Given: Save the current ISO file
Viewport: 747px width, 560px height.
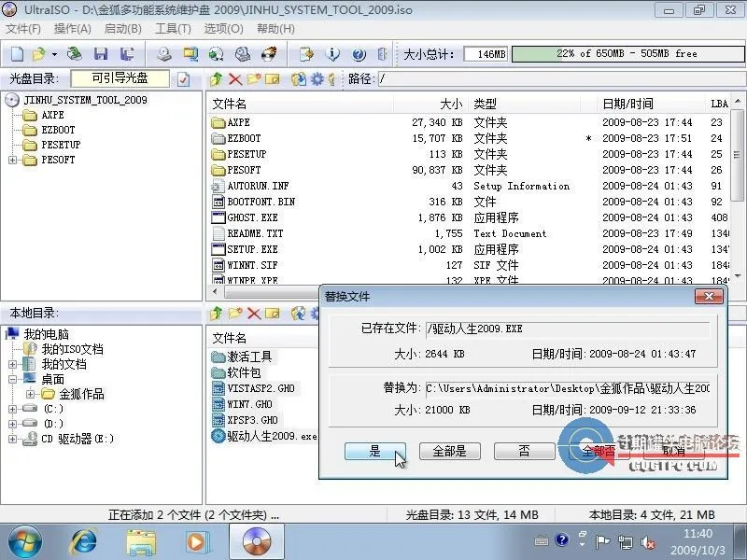Looking at the screenshot, I should [101, 54].
